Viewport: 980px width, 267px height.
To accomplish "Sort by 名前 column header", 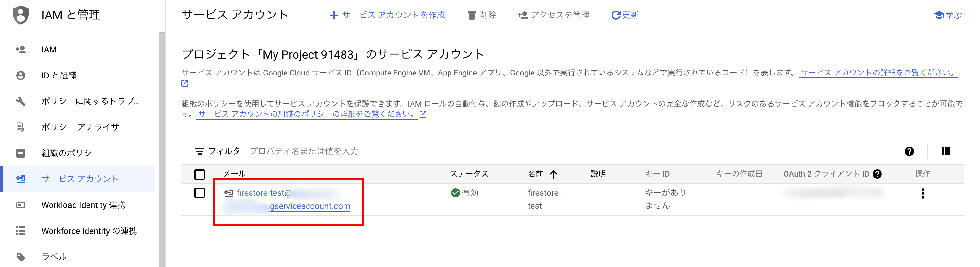I will click(x=535, y=174).
